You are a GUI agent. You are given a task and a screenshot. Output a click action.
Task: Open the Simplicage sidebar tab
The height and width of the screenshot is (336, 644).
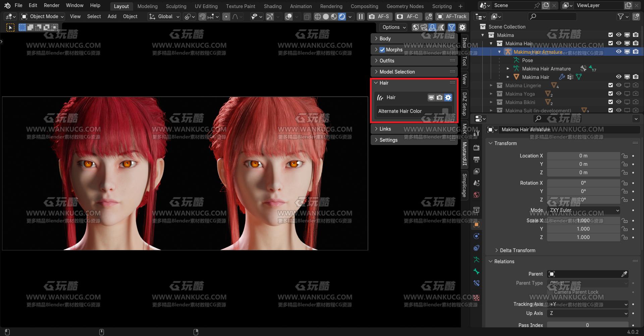coord(465,185)
